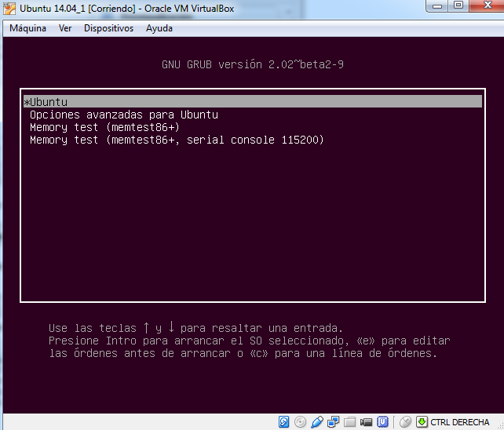Minimize the VirtualBox window
The width and height of the screenshot is (504, 430).
coord(436,5)
